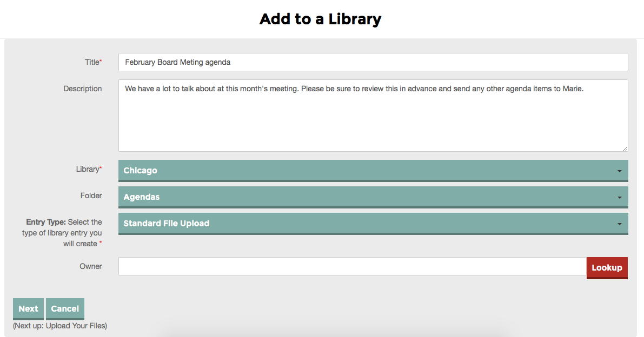Click the Add to a Library heading
The height and width of the screenshot is (337, 644).
click(320, 18)
